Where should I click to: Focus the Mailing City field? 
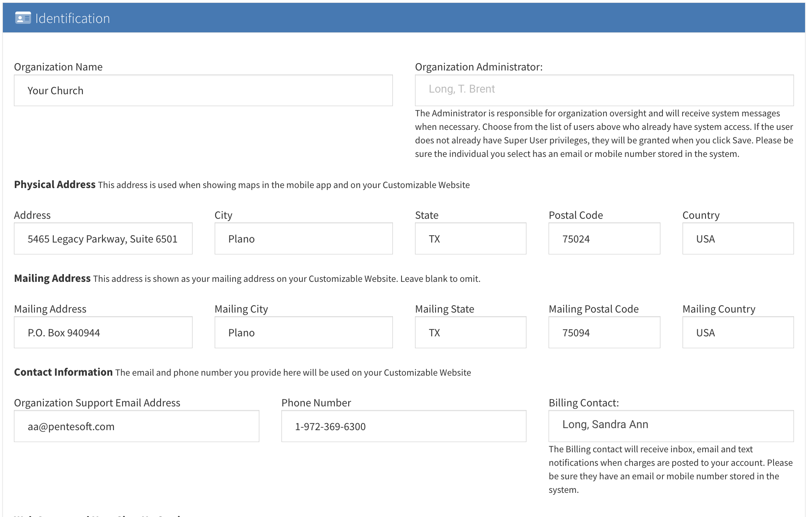303,333
